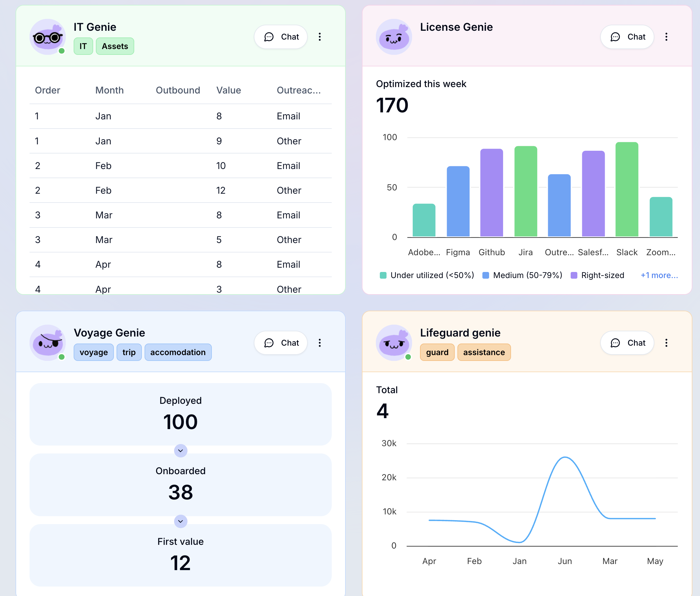The height and width of the screenshot is (596, 700).
Task: Click the Slack bar in chart
Action: point(626,189)
